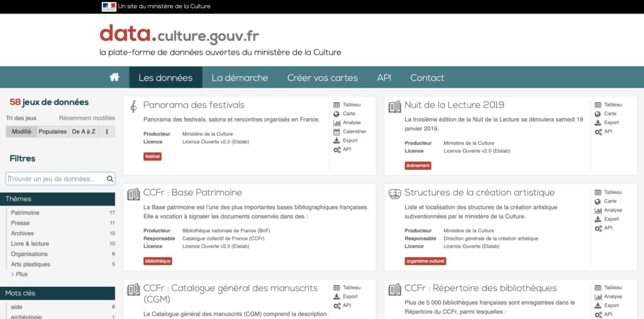644x319 pixels.
Task: Click the red festival tag
Action: point(152,157)
